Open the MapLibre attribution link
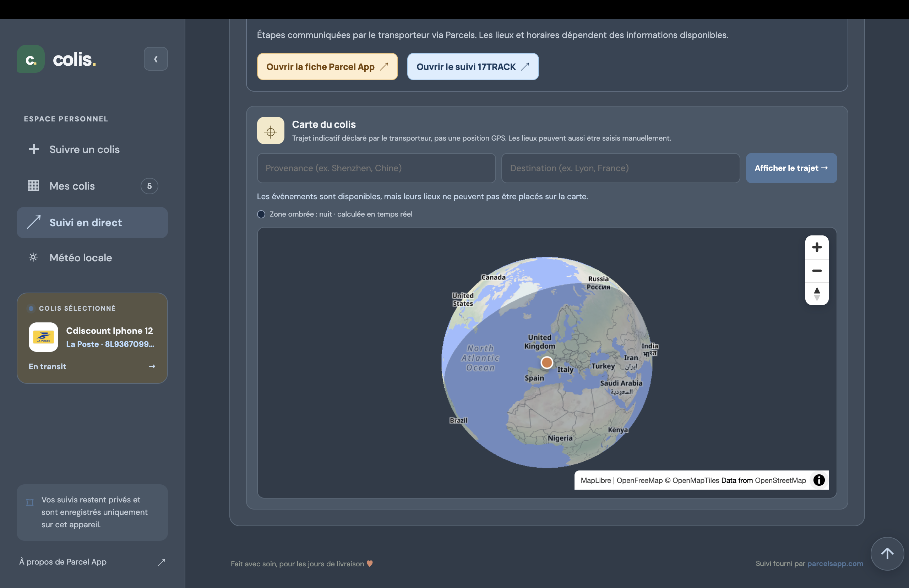Screen dimensions: 909x588 click(595, 480)
